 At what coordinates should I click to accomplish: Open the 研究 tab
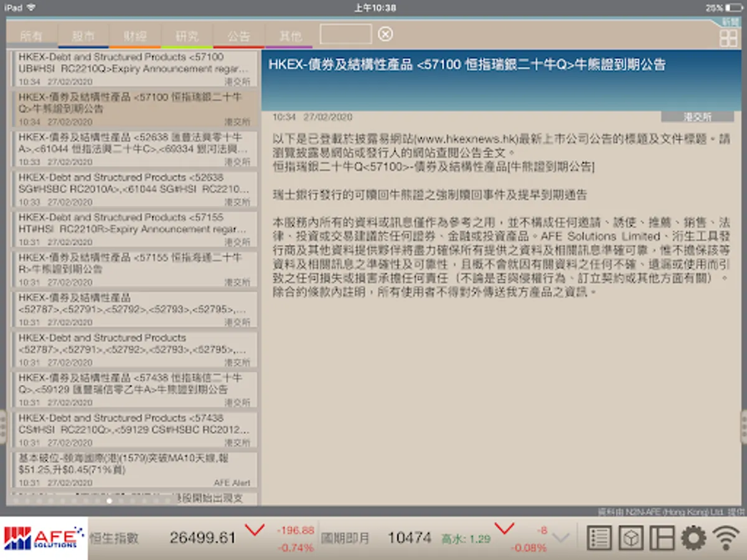tap(187, 36)
